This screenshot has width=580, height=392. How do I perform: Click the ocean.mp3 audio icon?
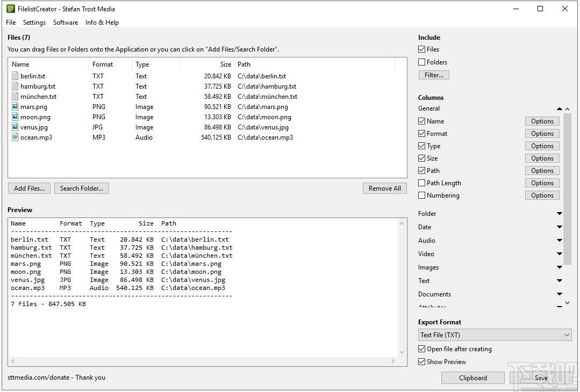pyautogui.click(x=15, y=137)
